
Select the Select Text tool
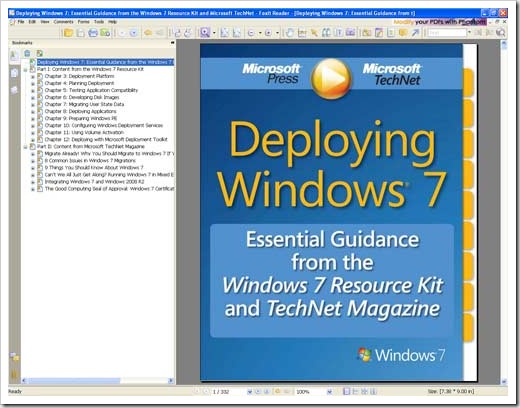302,33
